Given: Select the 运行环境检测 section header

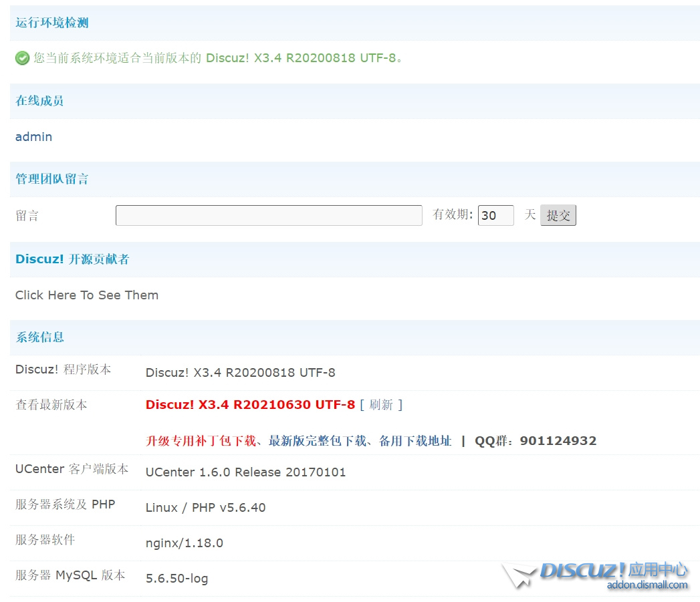Looking at the screenshot, I should click(52, 23).
